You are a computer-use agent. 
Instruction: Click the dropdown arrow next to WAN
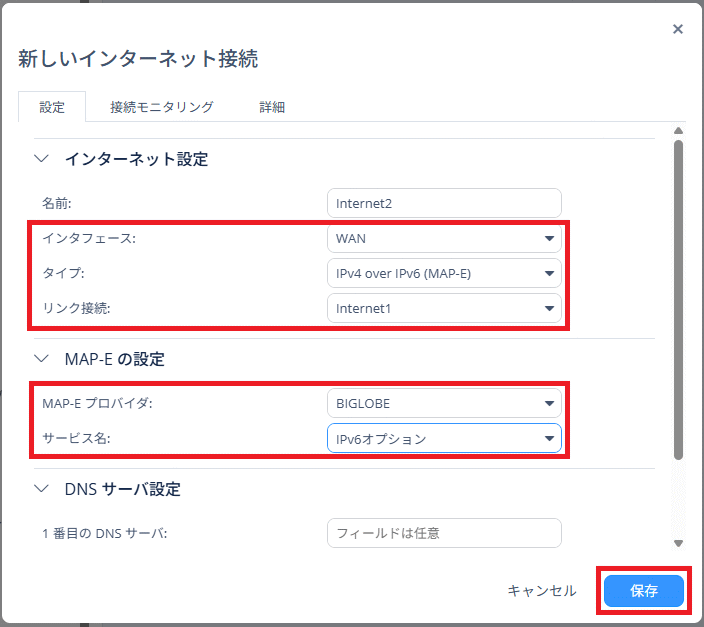pos(549,238)
